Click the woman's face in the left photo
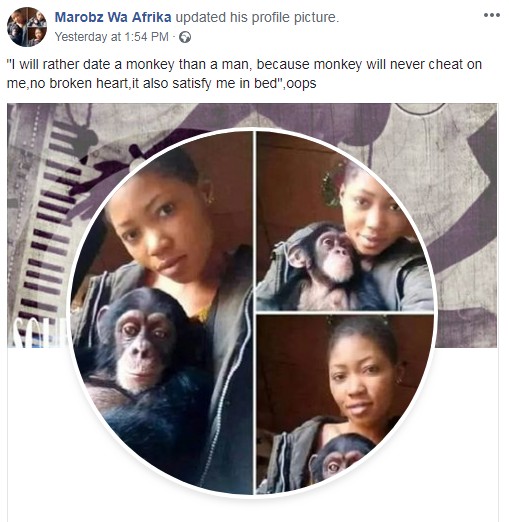The width and height of the screenshot is (509, 522). click(162, 227)
